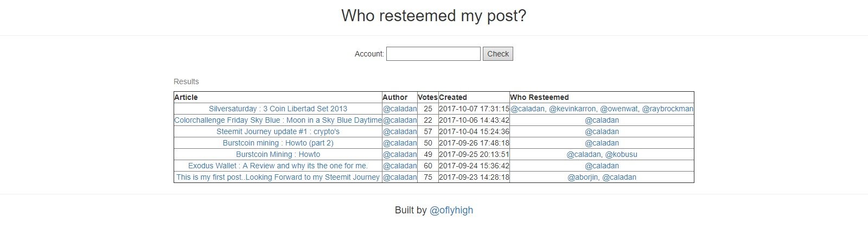Open the @kobusu profile link
868x240 pixels.
tap(621, 154)
